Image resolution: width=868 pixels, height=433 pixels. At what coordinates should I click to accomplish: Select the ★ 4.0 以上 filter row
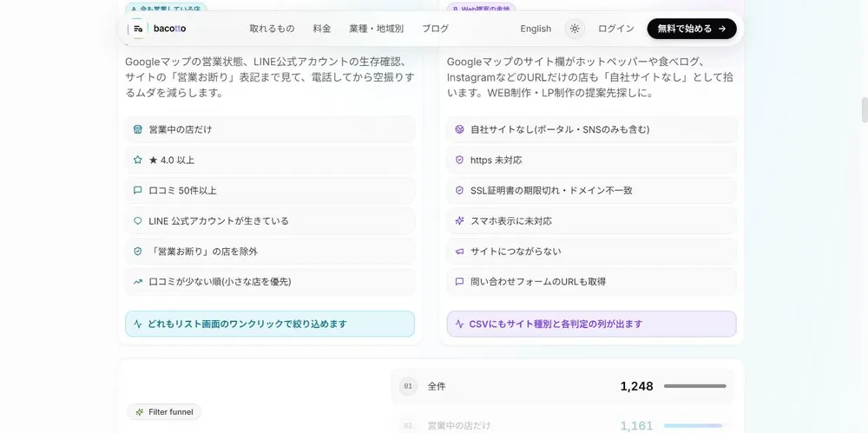pyautogui.click(x=270, y=160)
